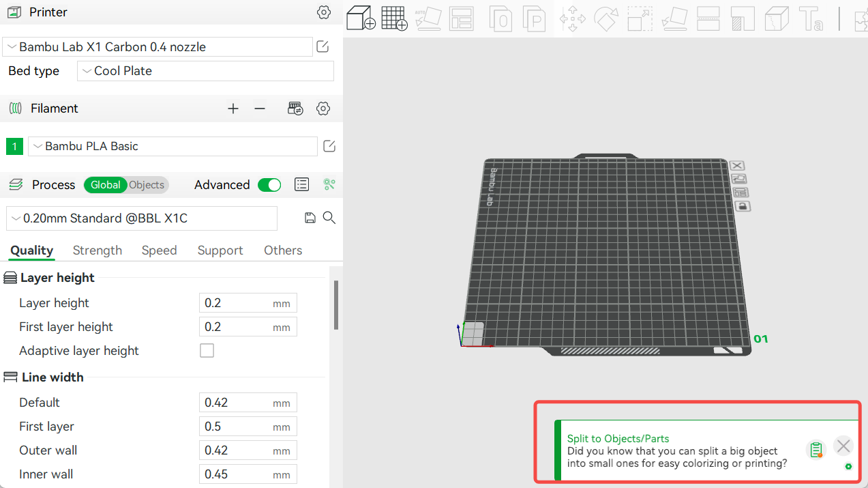Screen dimensions: 868x488
Task: Click the Layer height section header
Action: (57, 278)
